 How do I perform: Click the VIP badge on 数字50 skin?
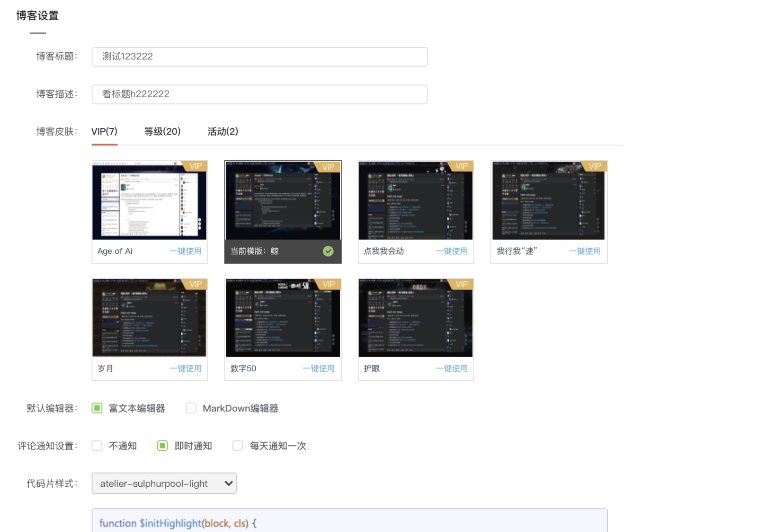point(328,284)
